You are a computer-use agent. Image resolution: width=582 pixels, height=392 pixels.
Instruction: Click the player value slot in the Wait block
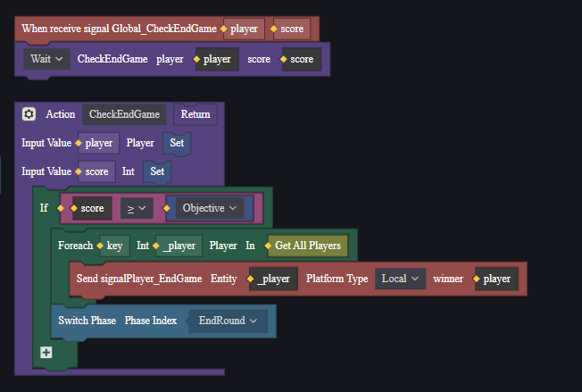[x=217, y=60]
